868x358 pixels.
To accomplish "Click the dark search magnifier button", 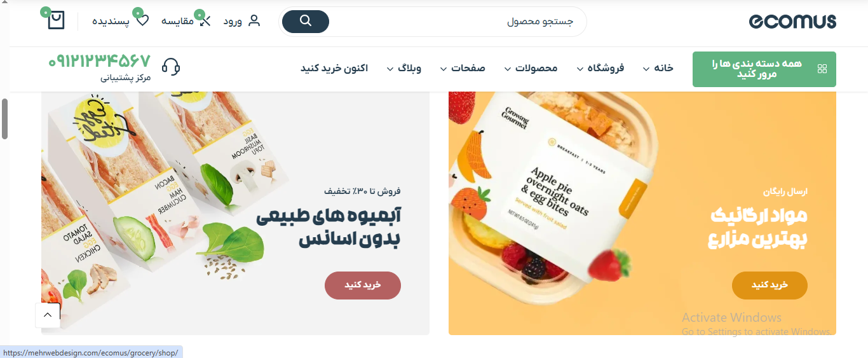I will tap(306, 21).
